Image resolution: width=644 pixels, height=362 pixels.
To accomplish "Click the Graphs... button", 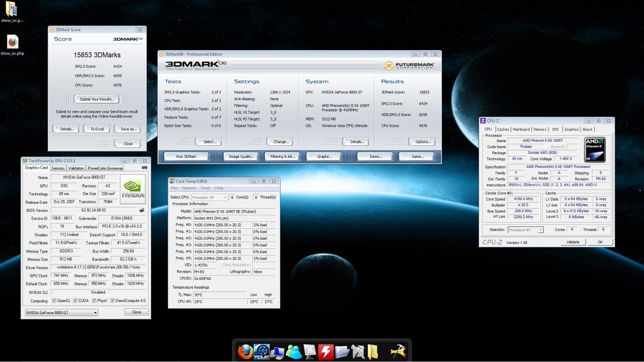I will pos(324,157).
